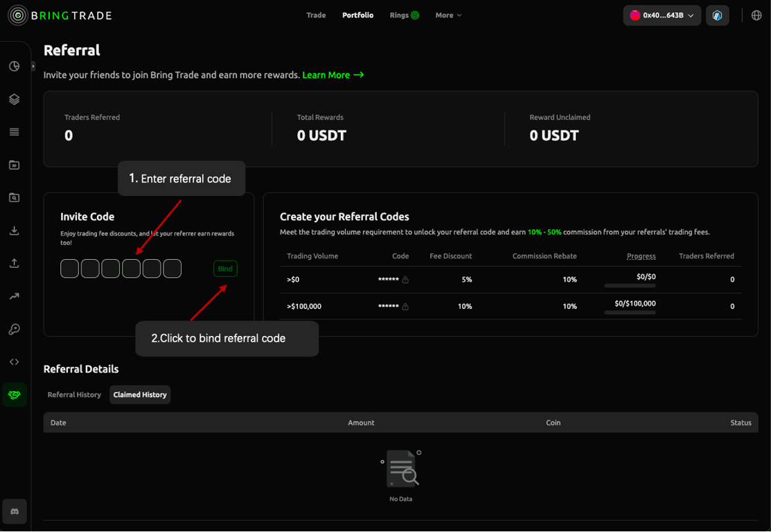The height and width of the screenshot is (532, 771).
Task: Click the No Data document icon
Action: (401, 468)
